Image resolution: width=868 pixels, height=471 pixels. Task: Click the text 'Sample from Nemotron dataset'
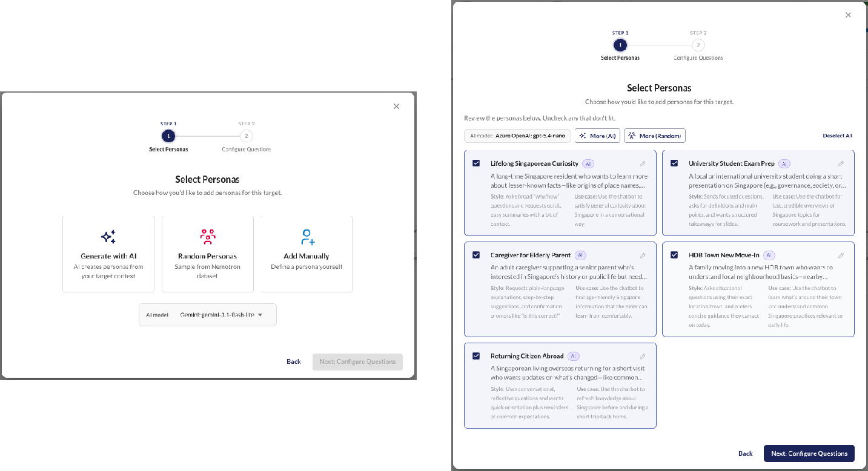click(x=208, y=271)
